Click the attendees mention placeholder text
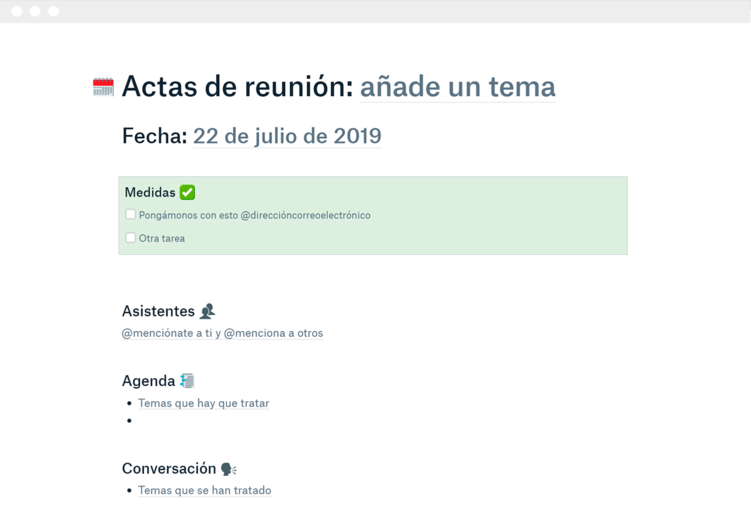This screenshot has height=526, width=751. tap(222, 333)
